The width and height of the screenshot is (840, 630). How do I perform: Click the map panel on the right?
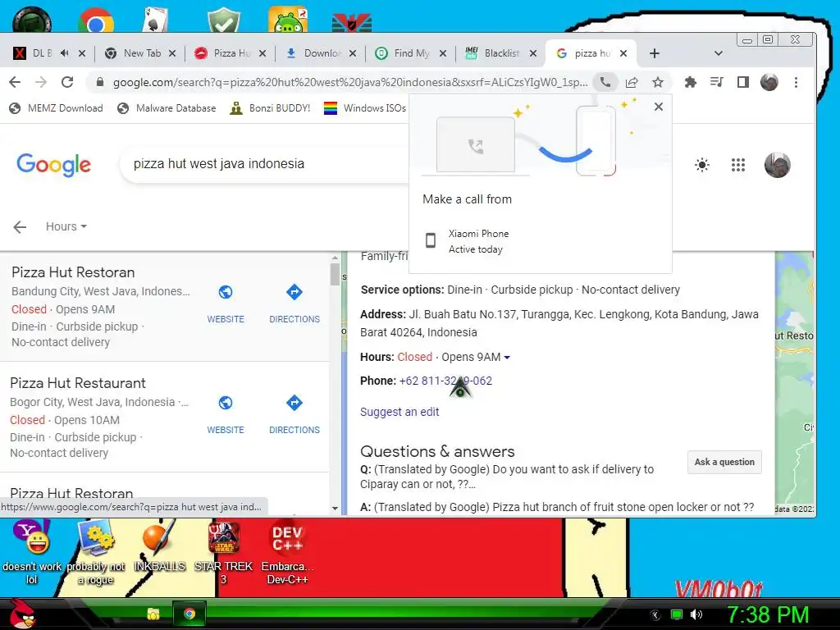(794, 383)
